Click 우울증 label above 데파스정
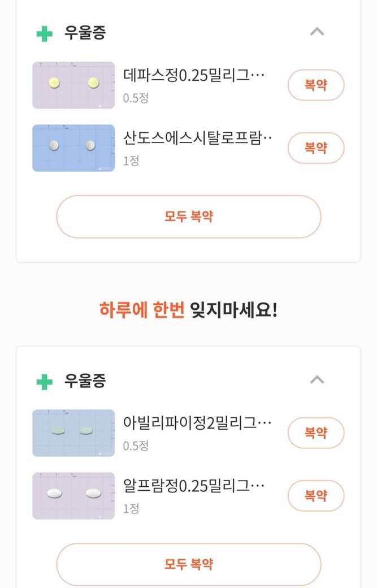This screenshot has height=588, width=377. [85, 33]
